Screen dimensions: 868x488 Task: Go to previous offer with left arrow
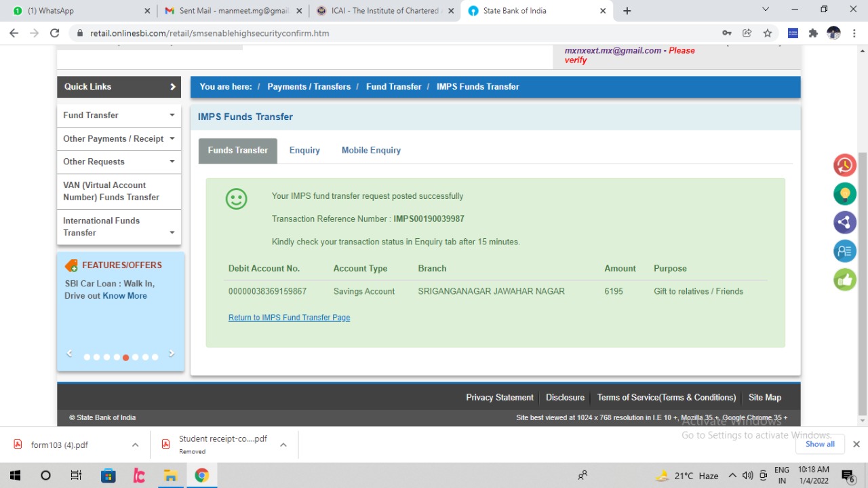point(69,354)
